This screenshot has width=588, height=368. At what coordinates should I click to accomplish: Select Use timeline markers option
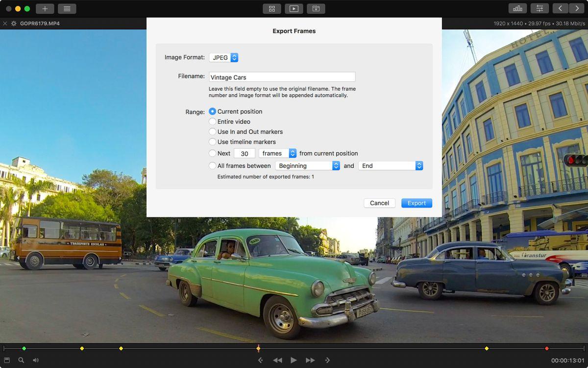pyautogui.click(x=213, y=142)
